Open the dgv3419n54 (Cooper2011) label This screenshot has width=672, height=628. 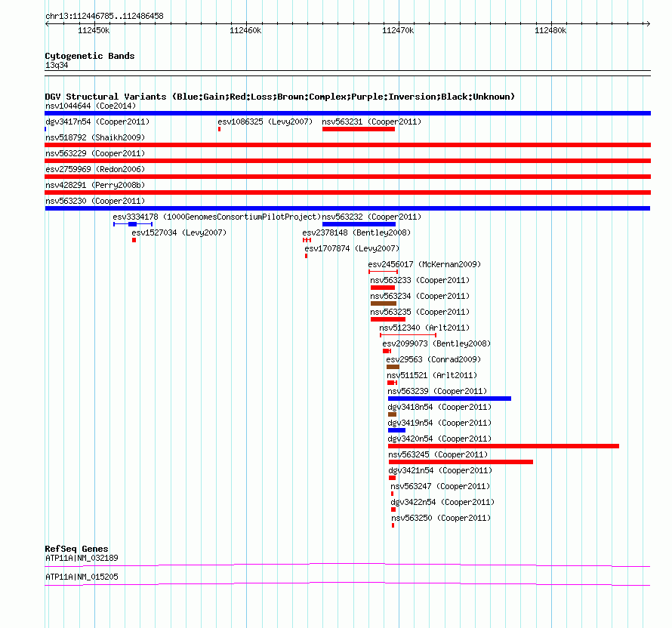[439, 423]
